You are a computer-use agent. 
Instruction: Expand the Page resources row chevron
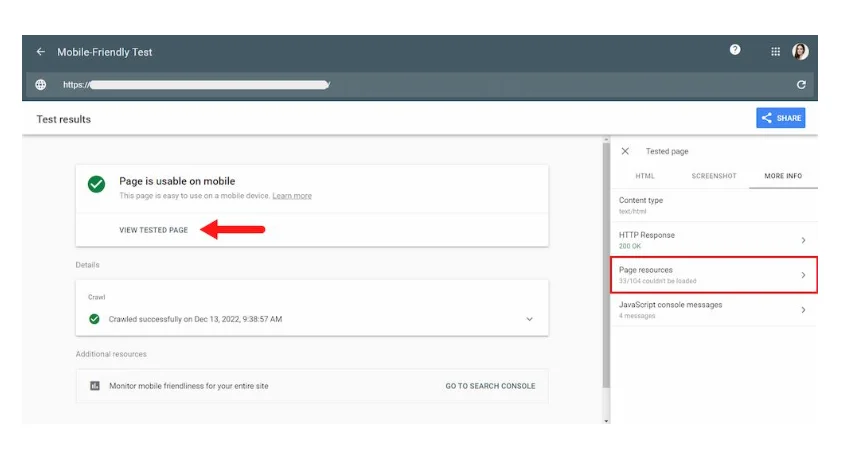[x=804, y=275]
